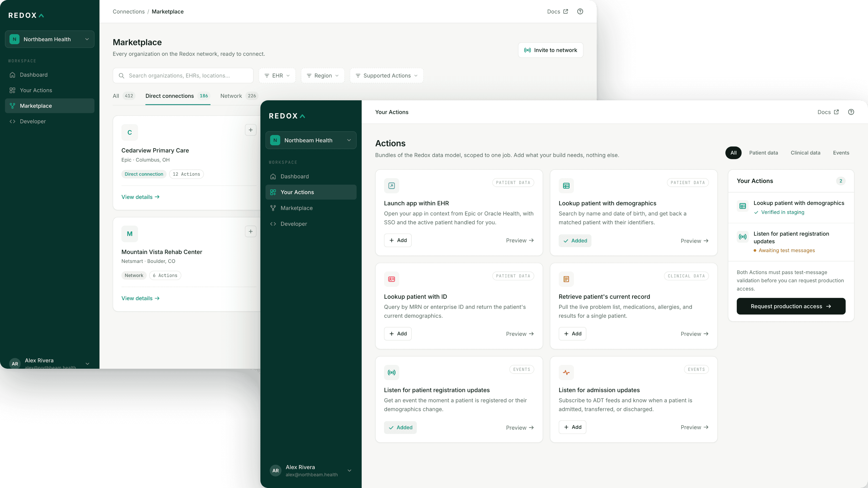Select Marketplace item in the back window sidebar

click(x=50, y=106)
